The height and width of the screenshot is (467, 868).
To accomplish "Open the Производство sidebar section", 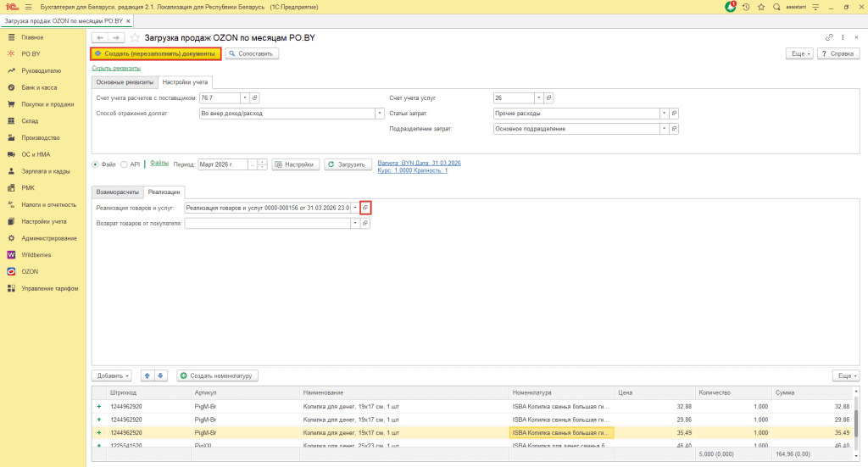I will point(41,138).
